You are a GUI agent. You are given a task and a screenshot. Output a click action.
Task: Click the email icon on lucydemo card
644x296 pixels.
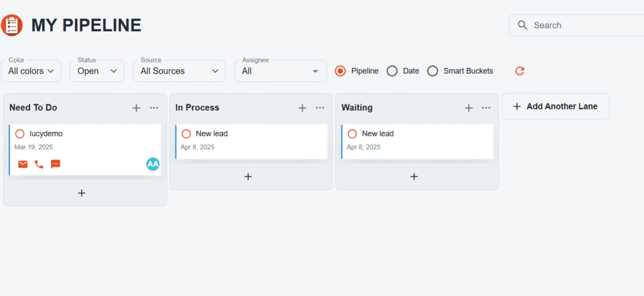(x=23, y=164)
